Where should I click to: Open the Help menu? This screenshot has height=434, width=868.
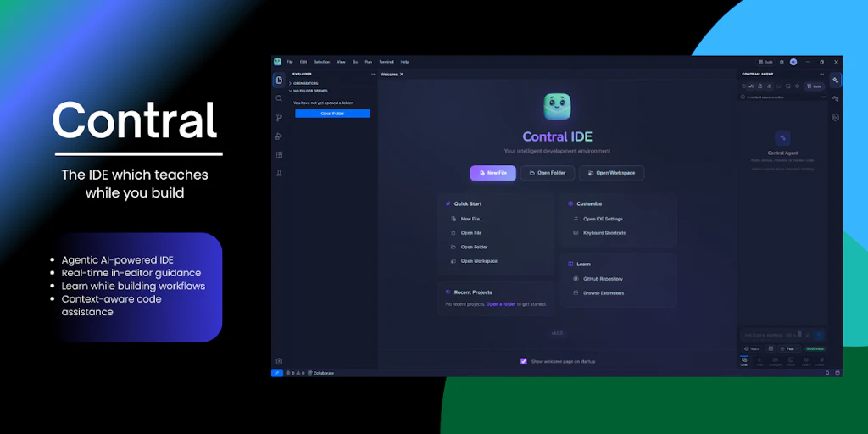(404, 62)
